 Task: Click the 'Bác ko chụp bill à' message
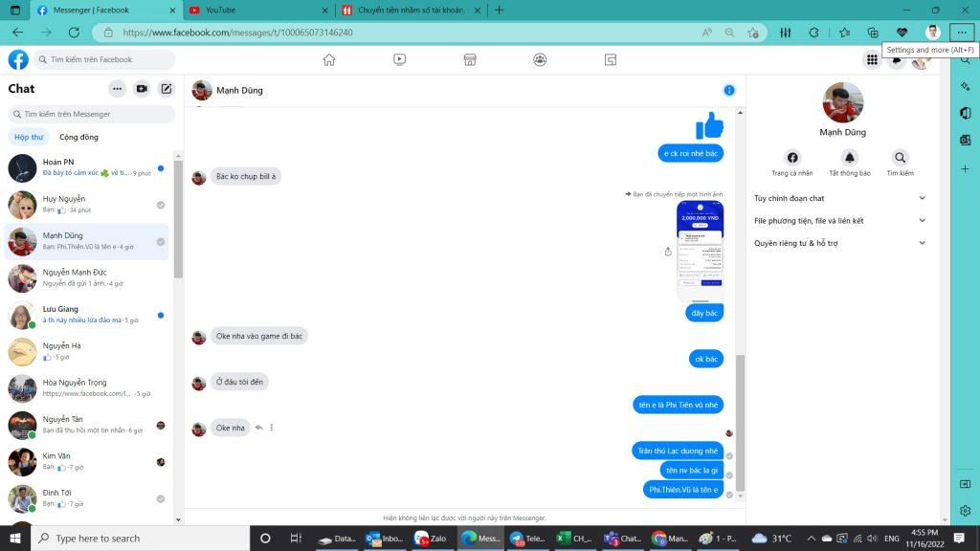[246, 176]
